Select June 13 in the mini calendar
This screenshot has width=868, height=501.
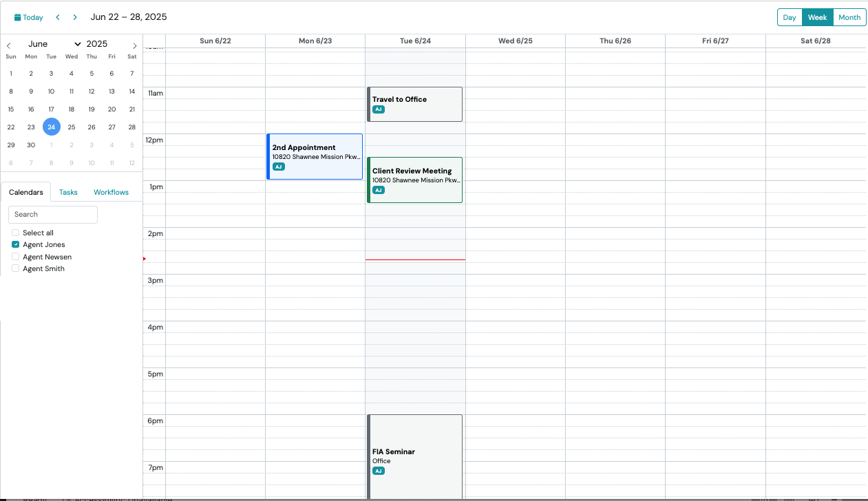coord(112,91)
